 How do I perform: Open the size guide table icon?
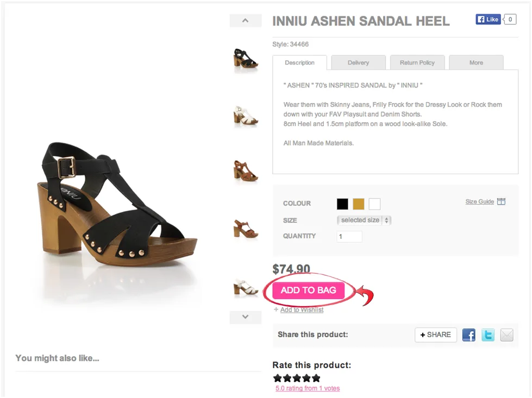coord(501,201)
